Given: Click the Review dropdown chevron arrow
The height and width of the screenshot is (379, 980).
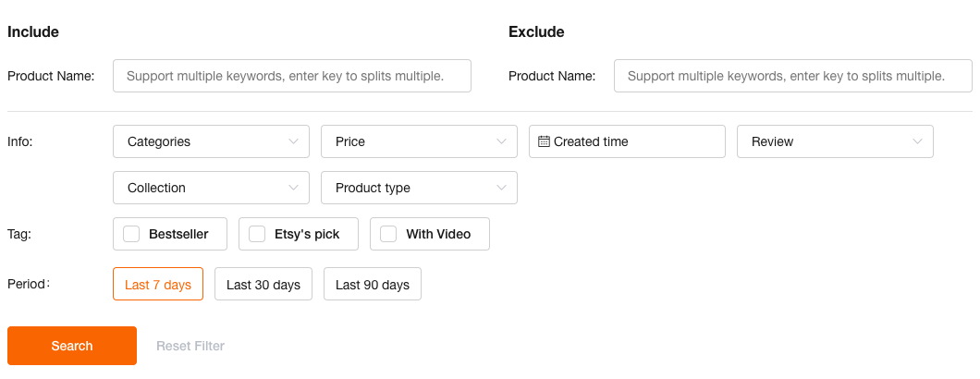Looking at the screenshot, I should coord(917,141).
